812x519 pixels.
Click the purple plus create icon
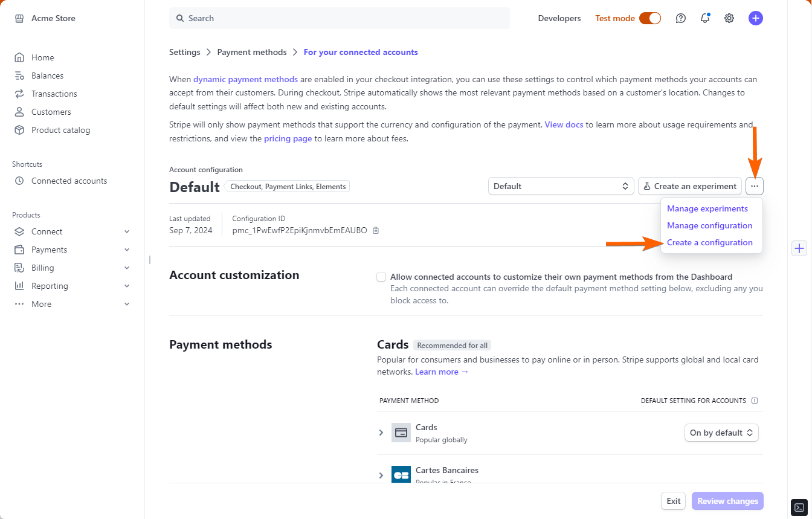[x=755, y=18]
